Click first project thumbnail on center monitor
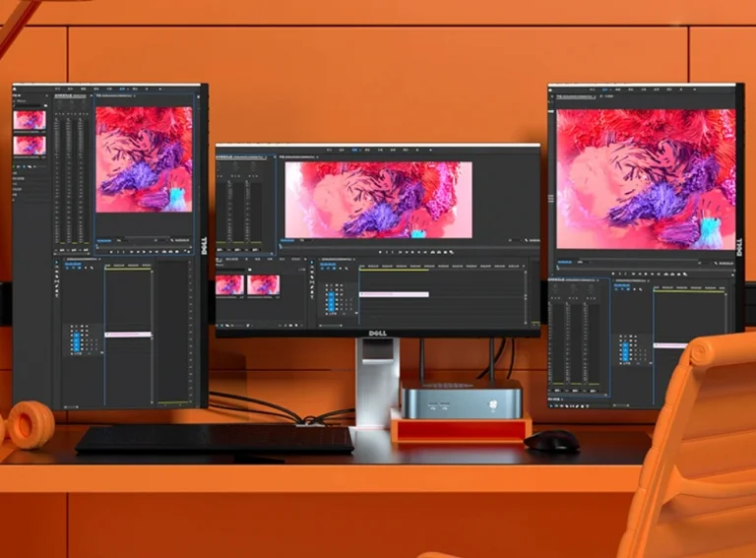 coord(230,284)
